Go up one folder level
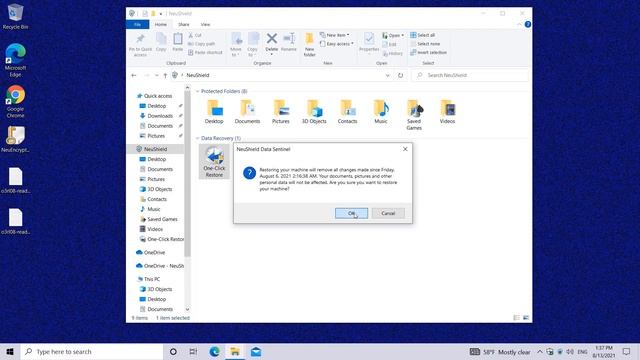 (x=165, y=75)
